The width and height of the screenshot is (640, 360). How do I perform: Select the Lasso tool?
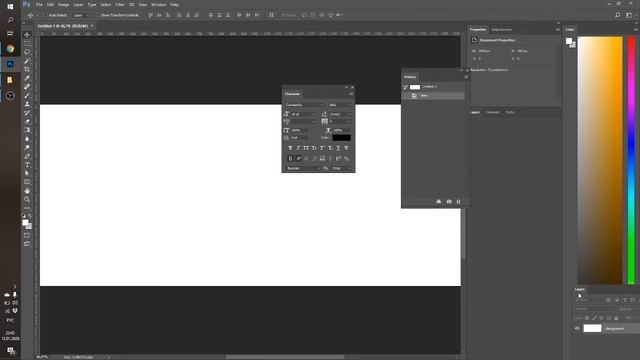[x=27, y=52]
